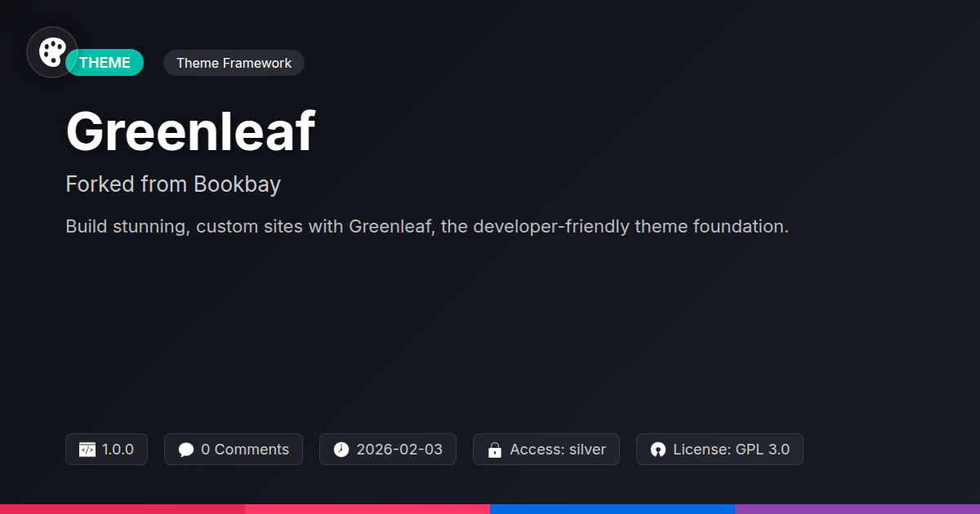The height and width of the screenshot is (514, 980).
Task: Click the license open-source icon
Action: pyautogui.click(x=658, y=450)
